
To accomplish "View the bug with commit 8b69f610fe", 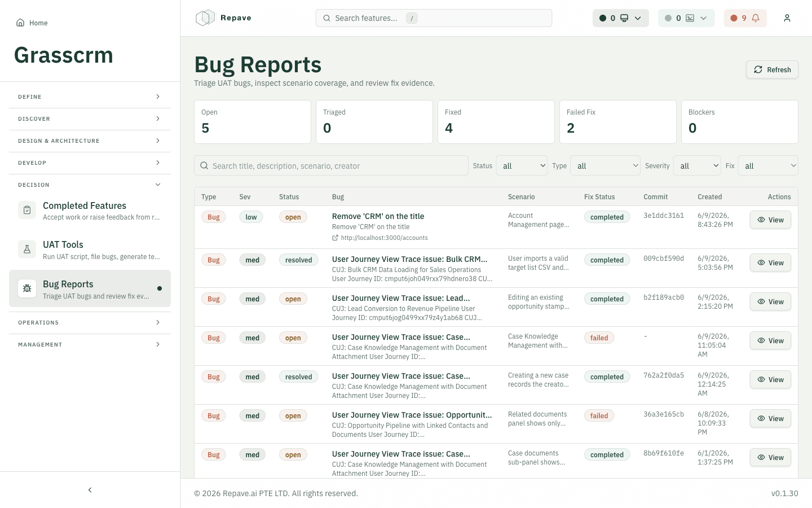I will coord(770,457).
